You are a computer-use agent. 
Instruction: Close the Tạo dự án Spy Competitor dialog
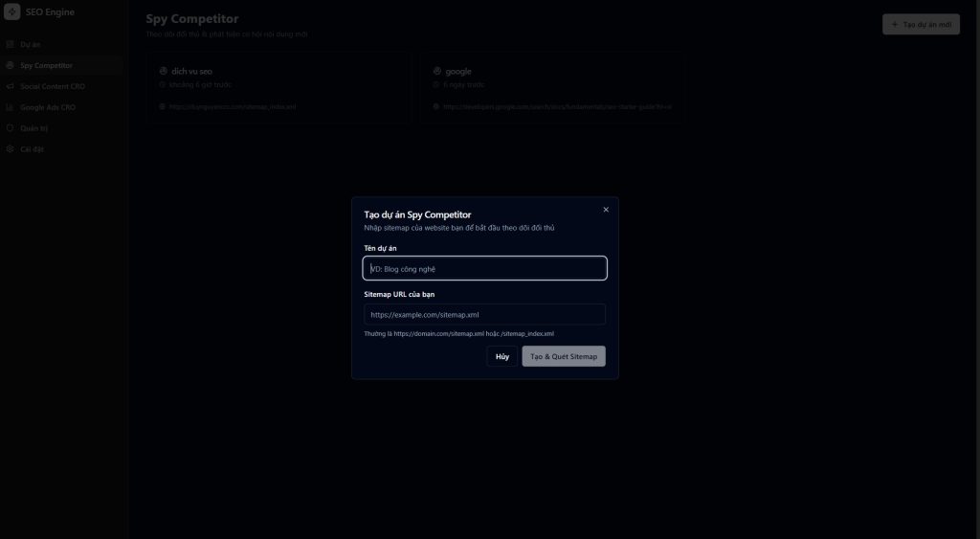click(x=606, y=210)
